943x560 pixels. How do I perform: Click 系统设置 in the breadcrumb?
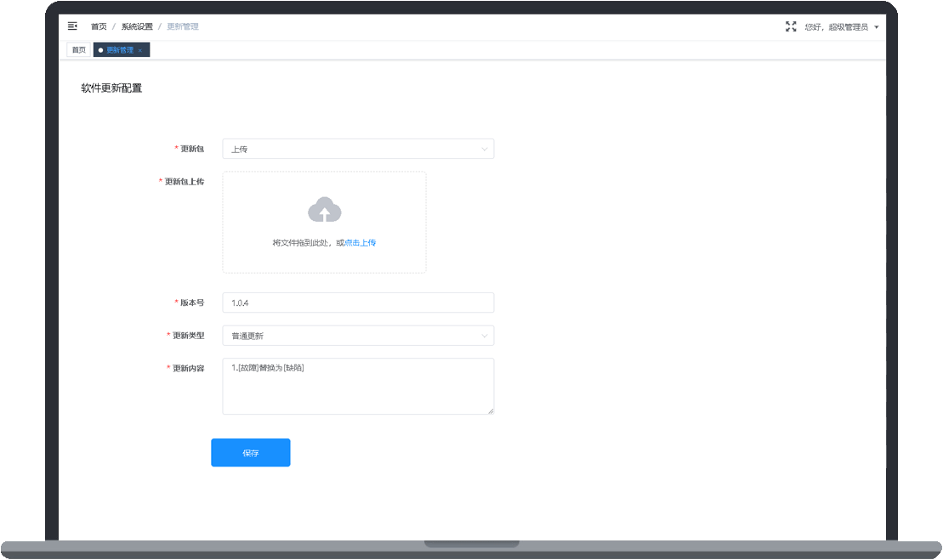pyautogui.click(x=137, y=26)
